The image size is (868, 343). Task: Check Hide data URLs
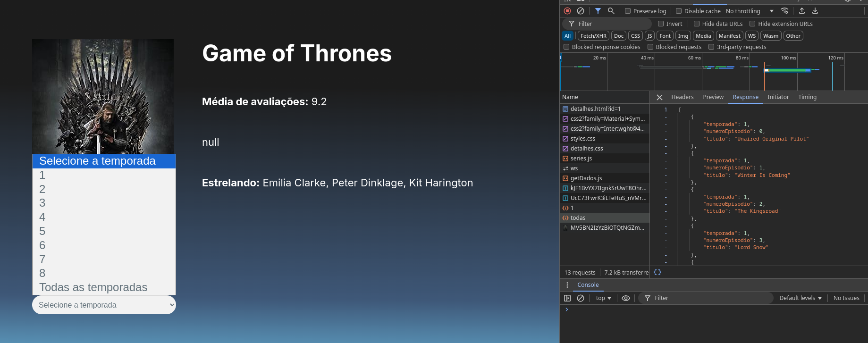pos(697,24)
